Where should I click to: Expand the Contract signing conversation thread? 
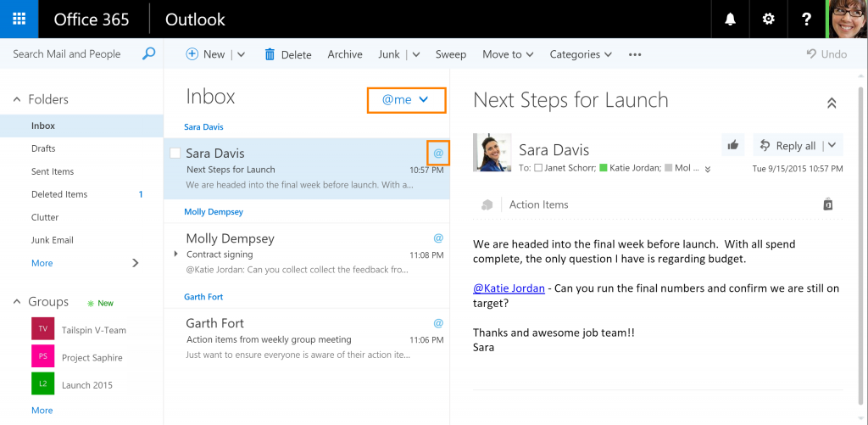point(176,254)
